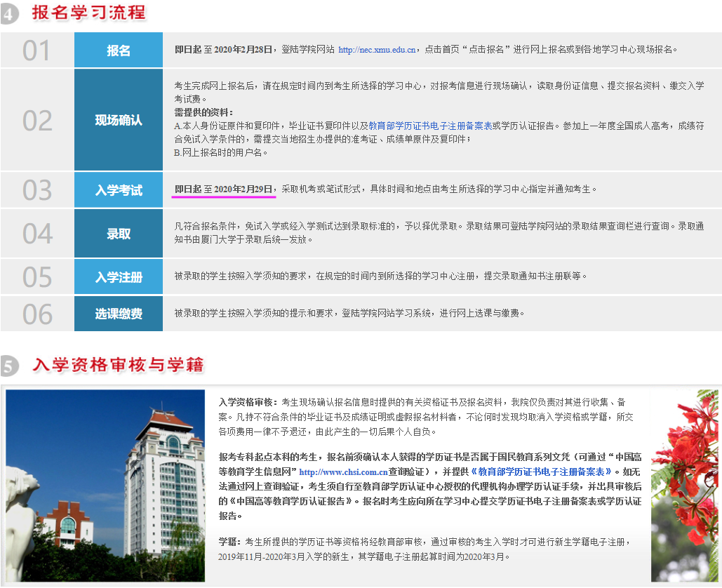Open the nec.xmu.edu.cn registration link
The width and height of the screenshot is (722, 588).
[377, 50]
